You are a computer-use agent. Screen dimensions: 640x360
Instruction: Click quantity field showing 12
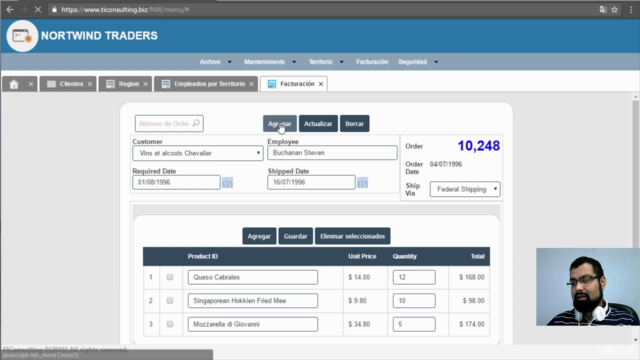point(414,277)
